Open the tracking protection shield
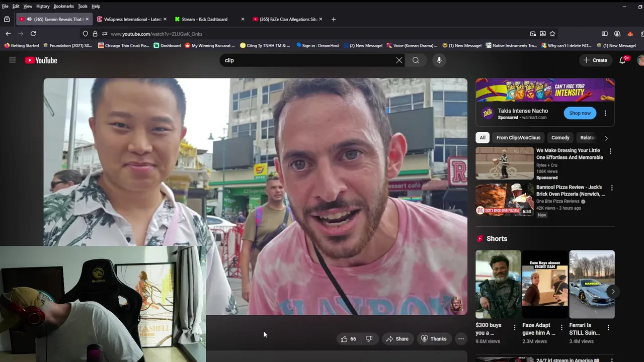Image resolution: width=644 pixels, height=362 pixels. (86, 34)
